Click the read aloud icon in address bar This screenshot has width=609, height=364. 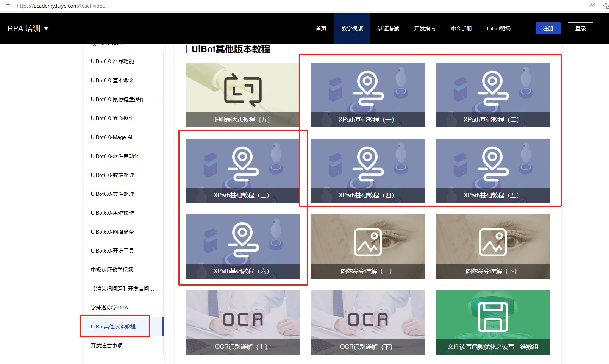click(x=592, y=6)
